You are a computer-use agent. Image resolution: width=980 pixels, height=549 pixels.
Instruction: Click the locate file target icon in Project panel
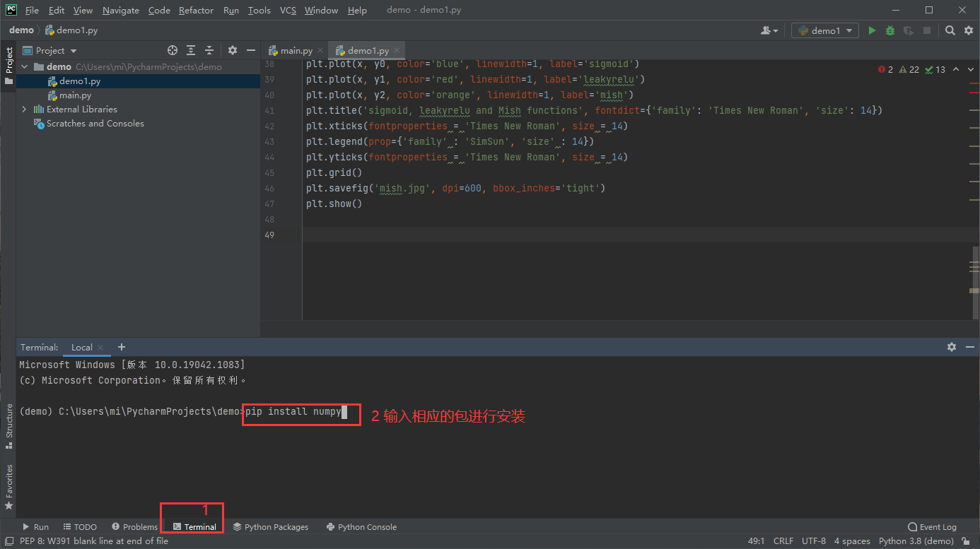[172, 50]
